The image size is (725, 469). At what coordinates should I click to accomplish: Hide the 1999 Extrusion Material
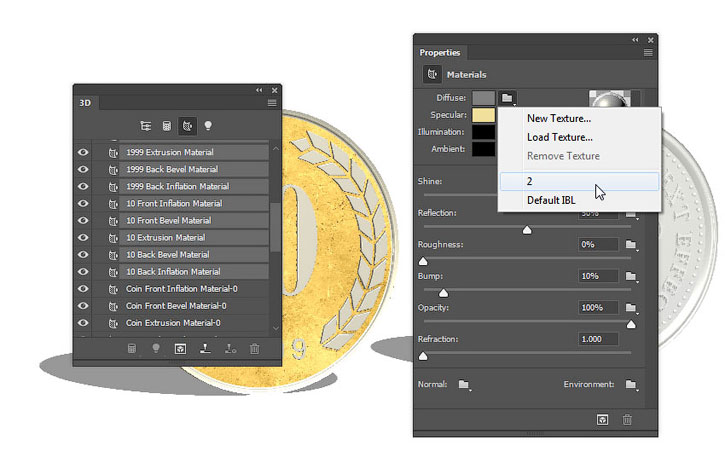[83, 152]
